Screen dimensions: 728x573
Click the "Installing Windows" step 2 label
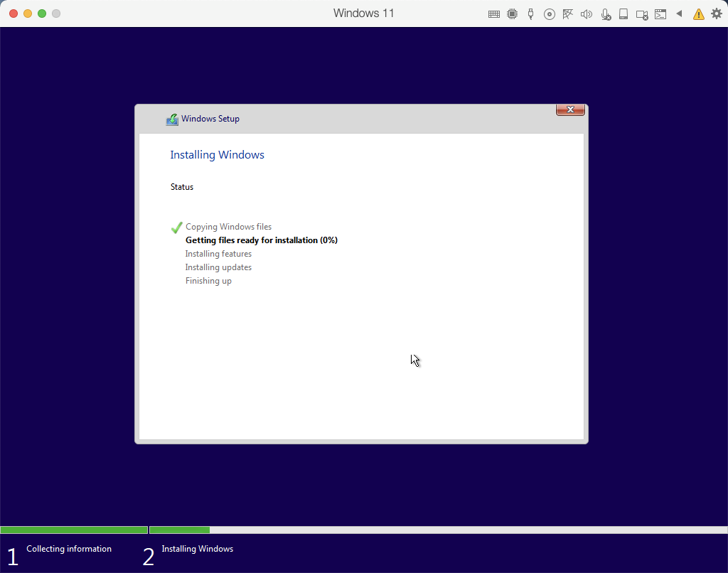(198, 549)
